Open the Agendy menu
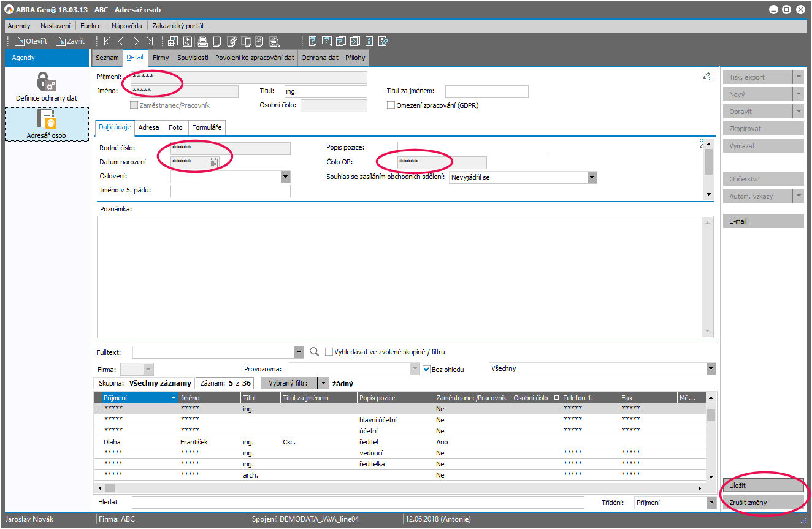This screenshot has height=529, width=812. [19, 26]
